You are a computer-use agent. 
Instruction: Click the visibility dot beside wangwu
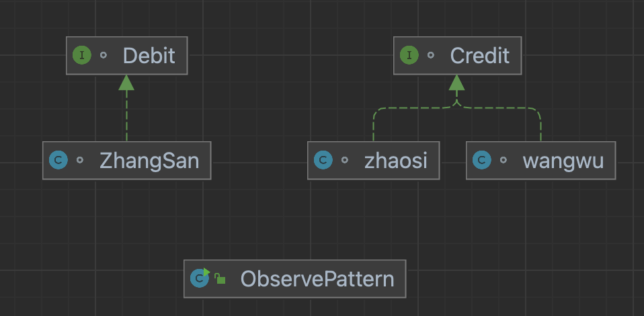coord(503,160)
